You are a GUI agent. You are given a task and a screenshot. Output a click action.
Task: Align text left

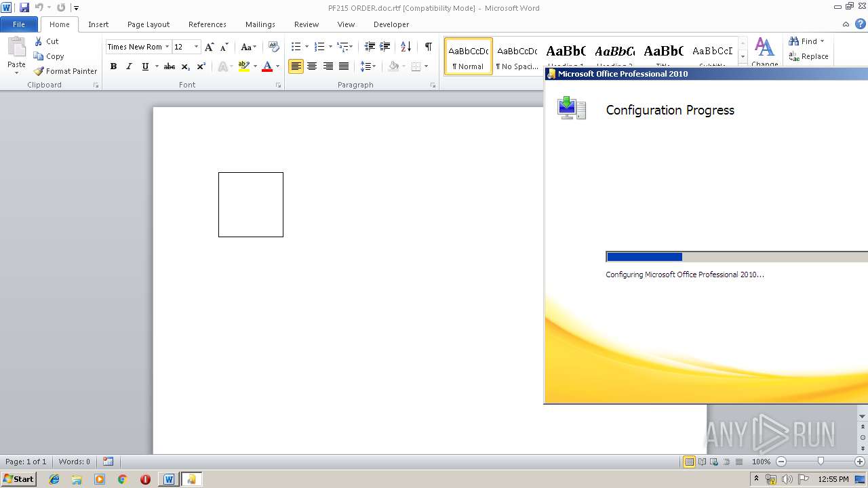296,66
